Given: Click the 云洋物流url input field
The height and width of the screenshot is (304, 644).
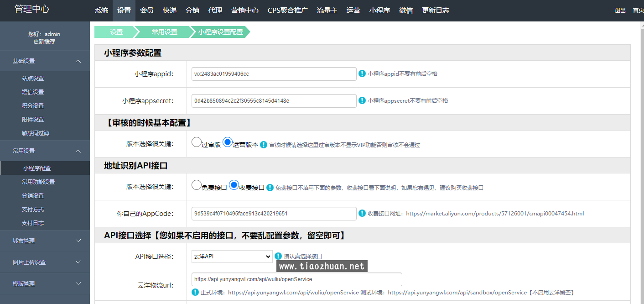Looking at the screenshot, I should tap(296, 279).
